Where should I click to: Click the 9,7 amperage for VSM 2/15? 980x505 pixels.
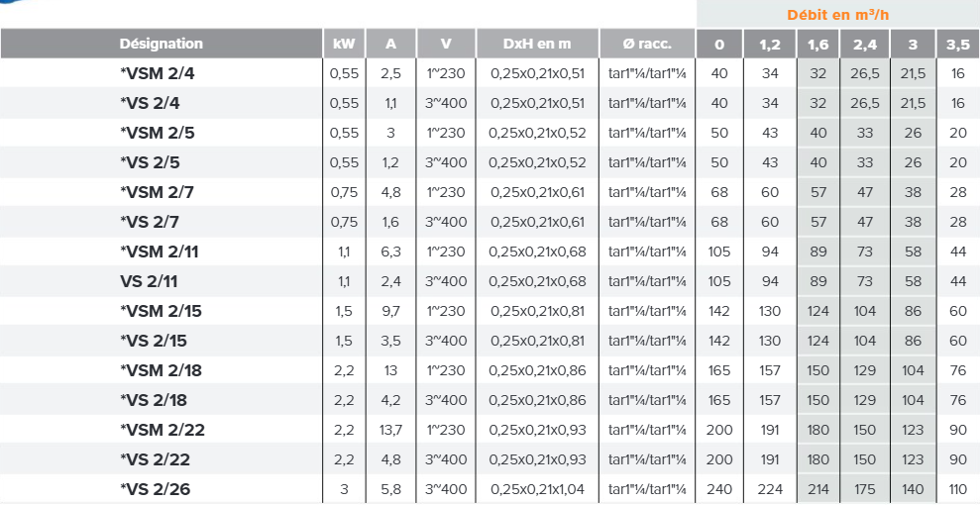[390, 311]
